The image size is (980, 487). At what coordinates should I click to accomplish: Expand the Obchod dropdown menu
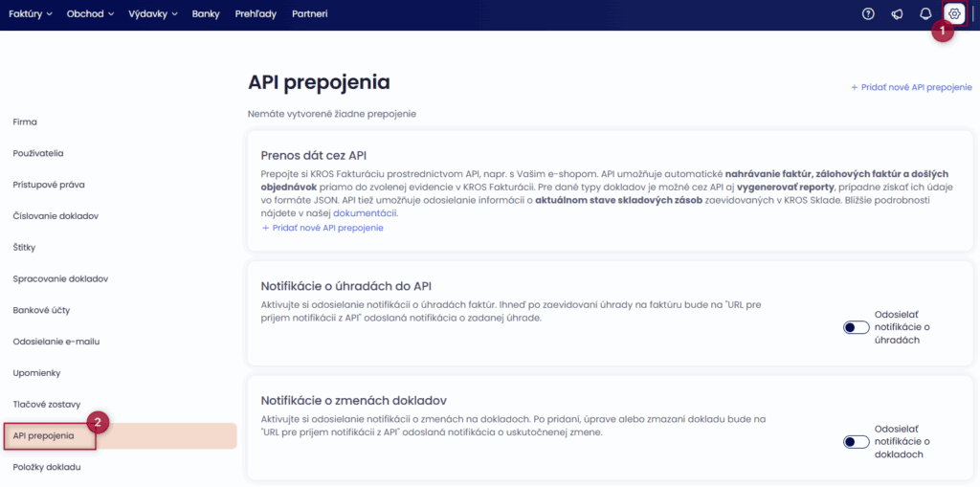click(90, 14)
